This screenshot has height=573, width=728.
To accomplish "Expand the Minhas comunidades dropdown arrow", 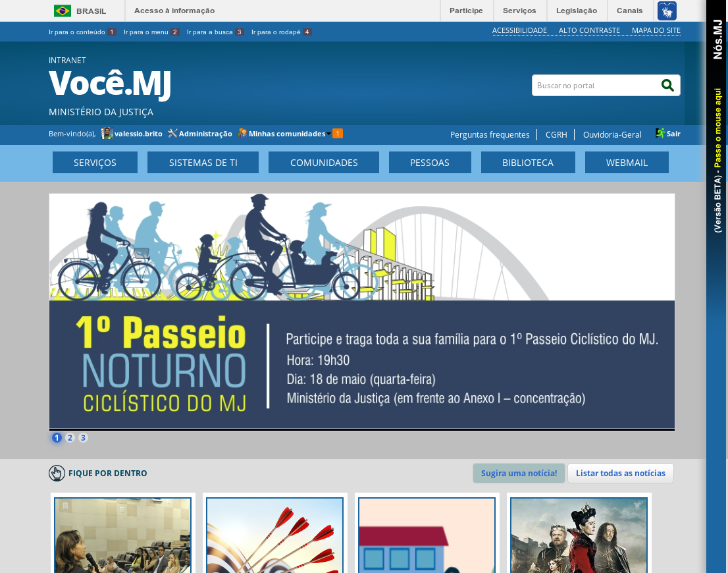I will tap(328, 134).
